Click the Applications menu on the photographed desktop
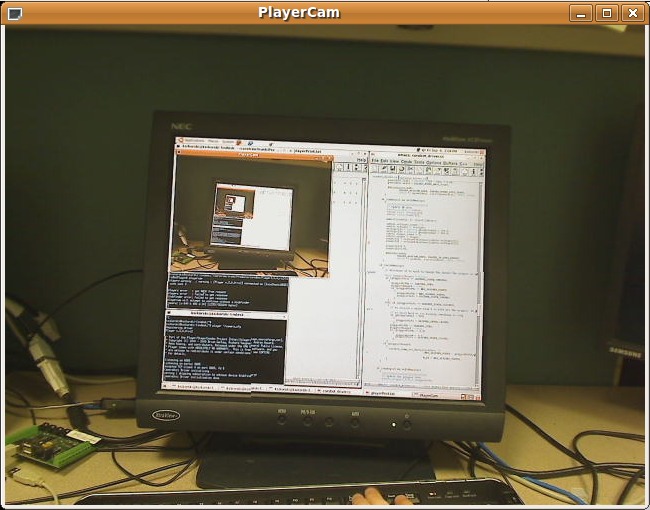The width and height of the screenshot is (650, 510). 190,140
